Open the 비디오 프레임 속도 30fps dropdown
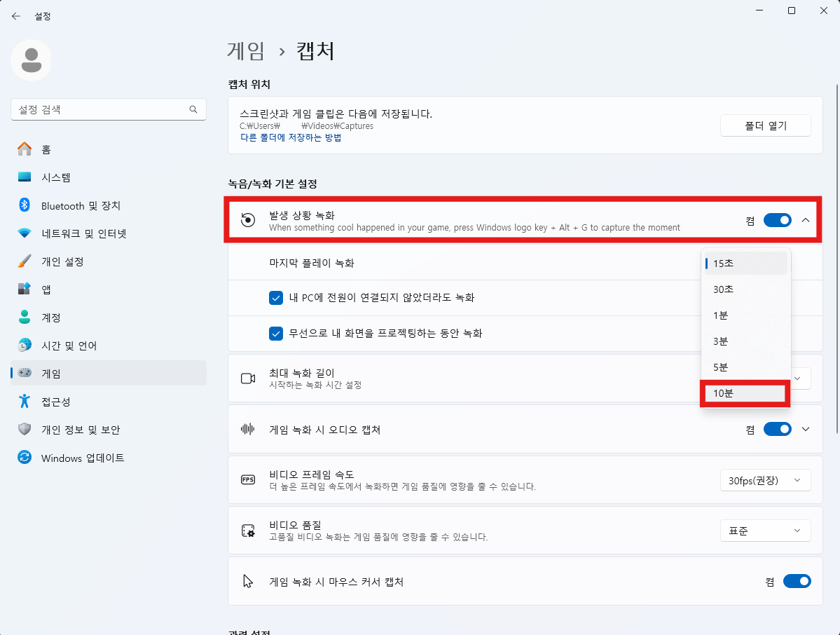 point(765,480)
